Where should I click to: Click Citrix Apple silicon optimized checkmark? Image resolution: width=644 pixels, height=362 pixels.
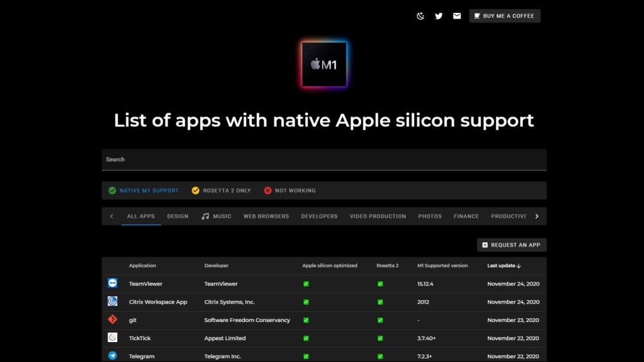(306, 302)
